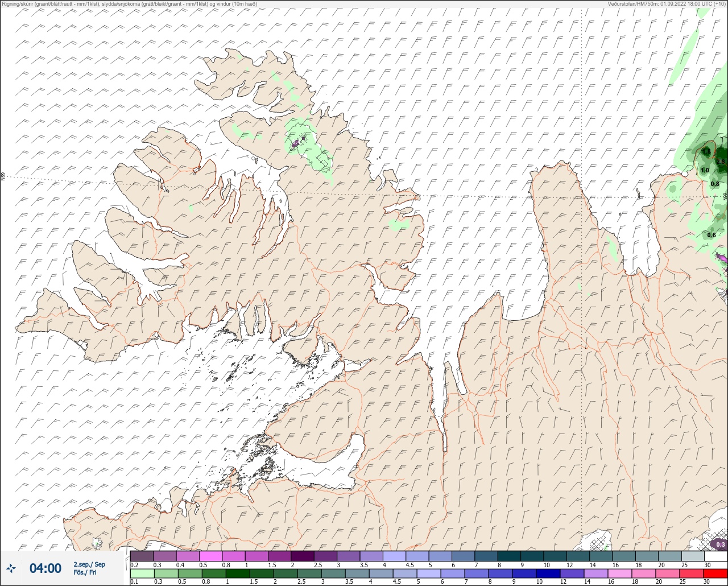Click the Veðurstofan star logo icon

click(x=11, y=568)
